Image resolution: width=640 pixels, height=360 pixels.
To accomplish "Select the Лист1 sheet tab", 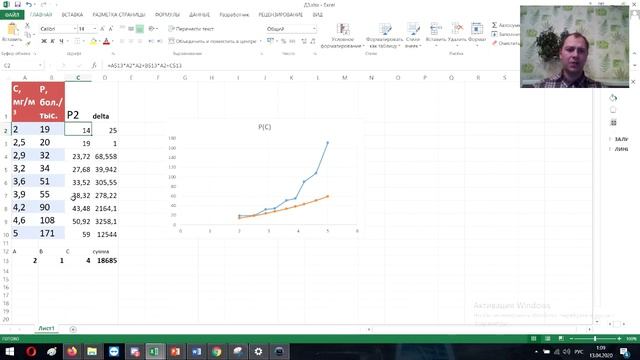I will point(46,329).
